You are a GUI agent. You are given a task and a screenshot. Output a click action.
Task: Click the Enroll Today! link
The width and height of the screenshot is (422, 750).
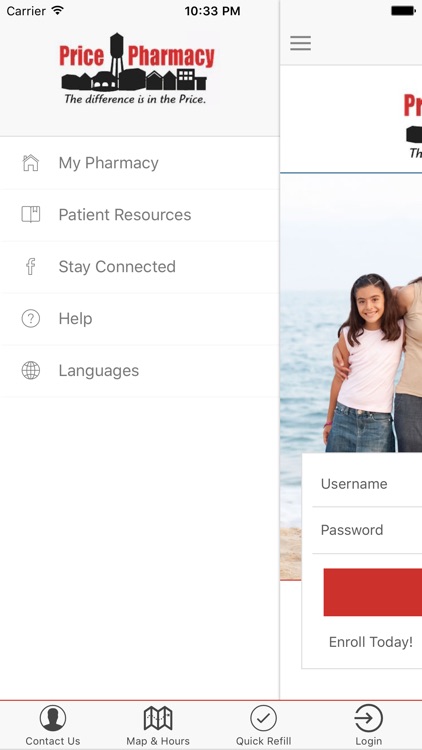click(371, 642)
